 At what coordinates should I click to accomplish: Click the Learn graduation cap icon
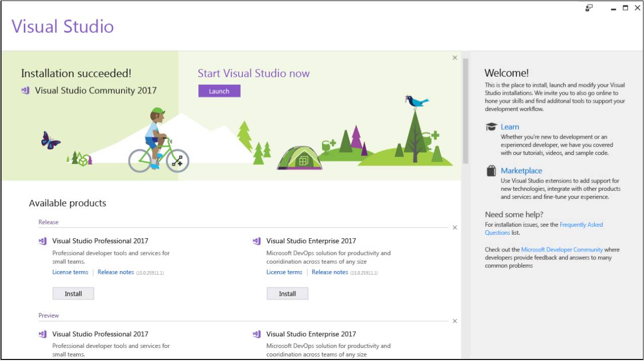point(491,127)
